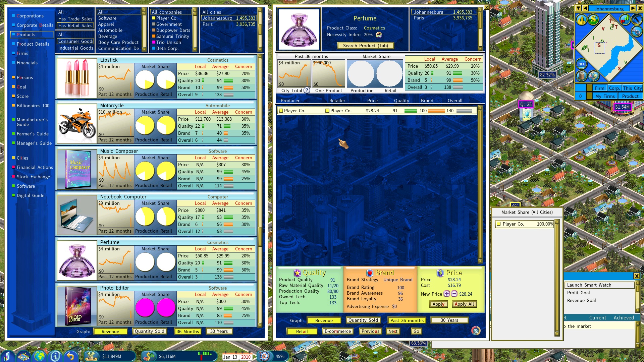Click the cash money bag icon

pyautogui.click(x=91, y=356)
